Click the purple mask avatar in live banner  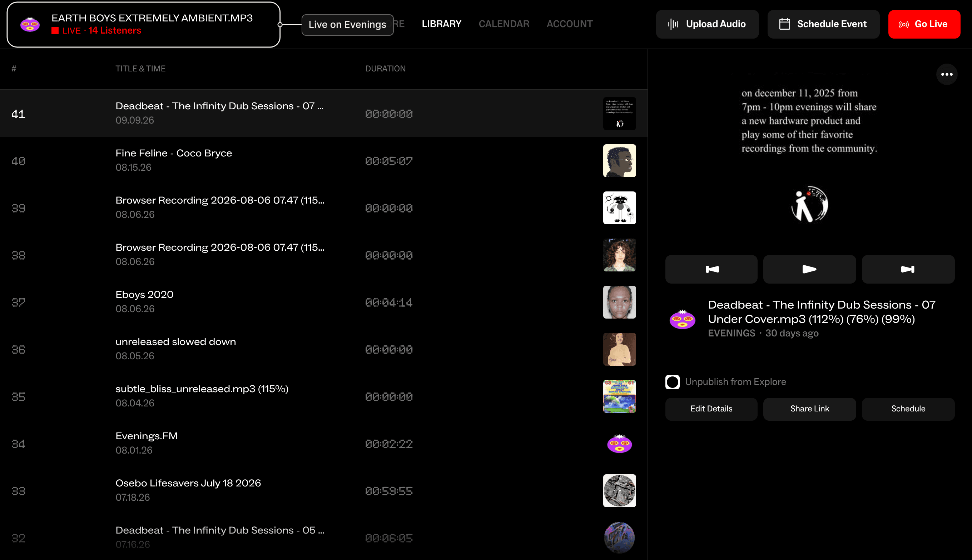30,25
